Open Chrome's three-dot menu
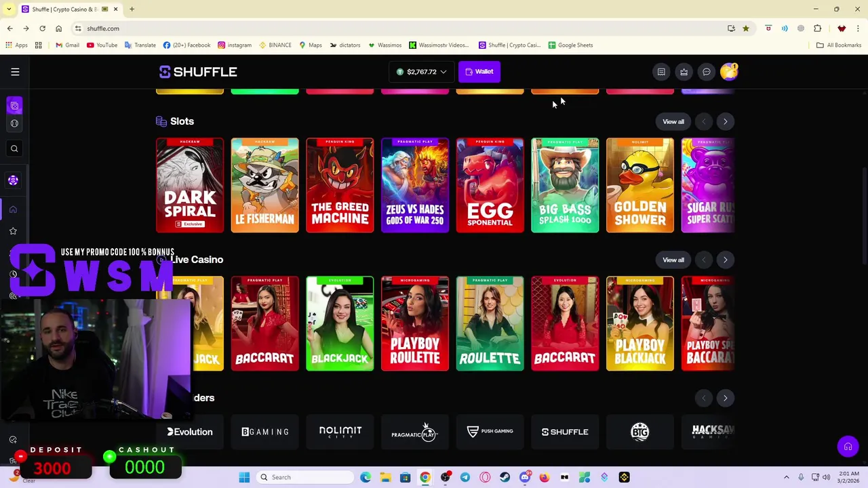Screen dimensions: 868x488 [858, 28]
